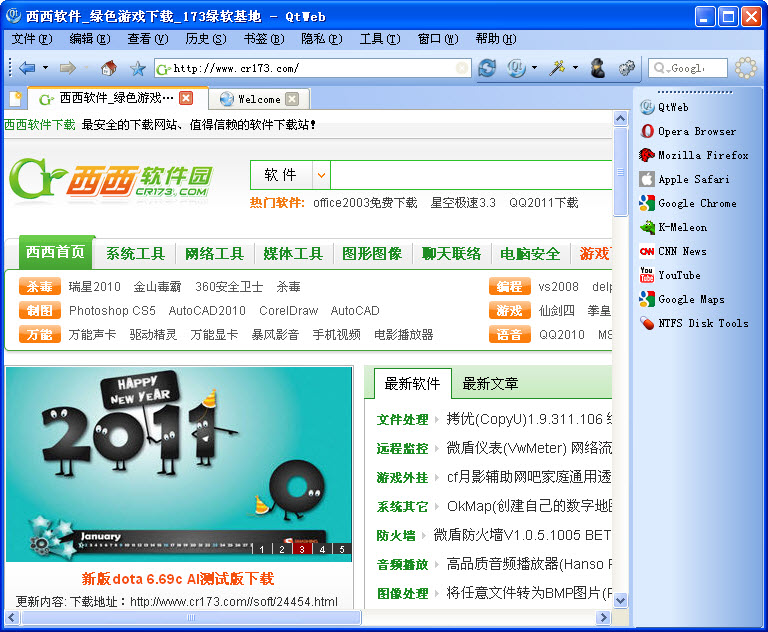768x632 pixels.
Task: Open Mozilla Firefox sidebar bookmark
Action: (x=694, y=155)
